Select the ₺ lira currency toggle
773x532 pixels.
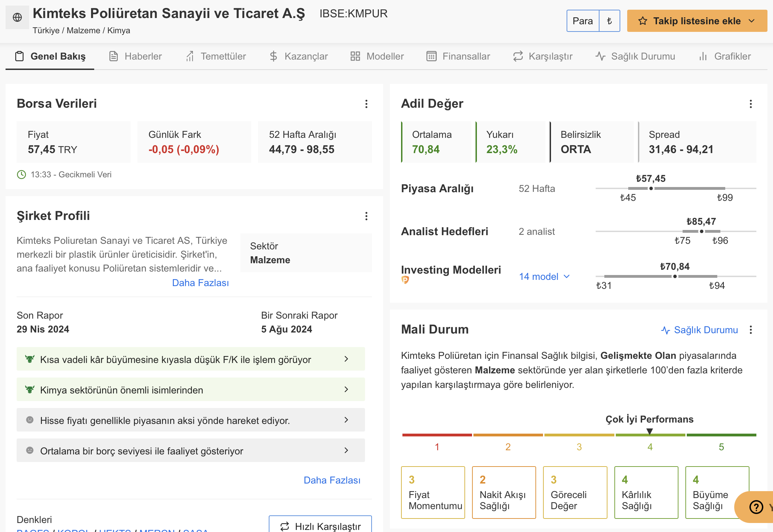[x=610, y=21]
